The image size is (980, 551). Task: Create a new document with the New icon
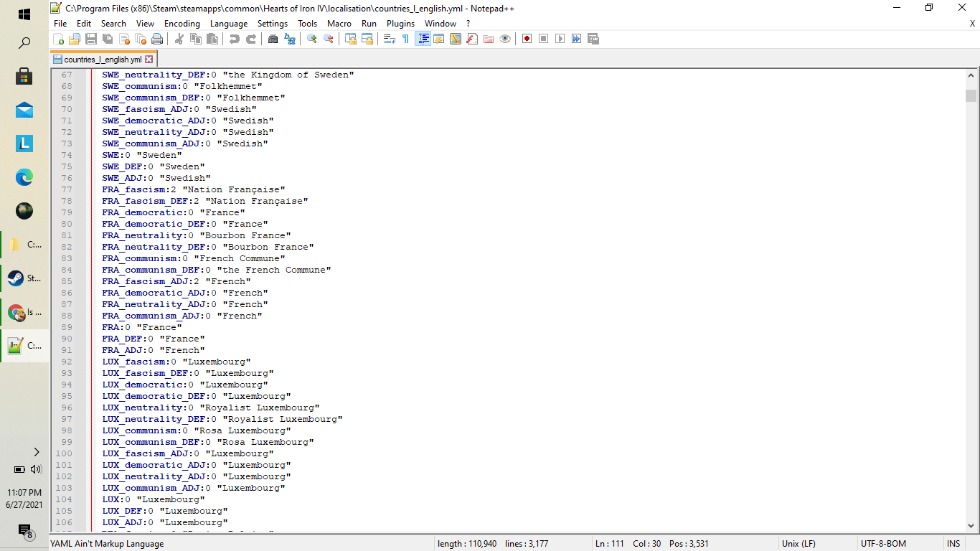(x=59, y=39)
